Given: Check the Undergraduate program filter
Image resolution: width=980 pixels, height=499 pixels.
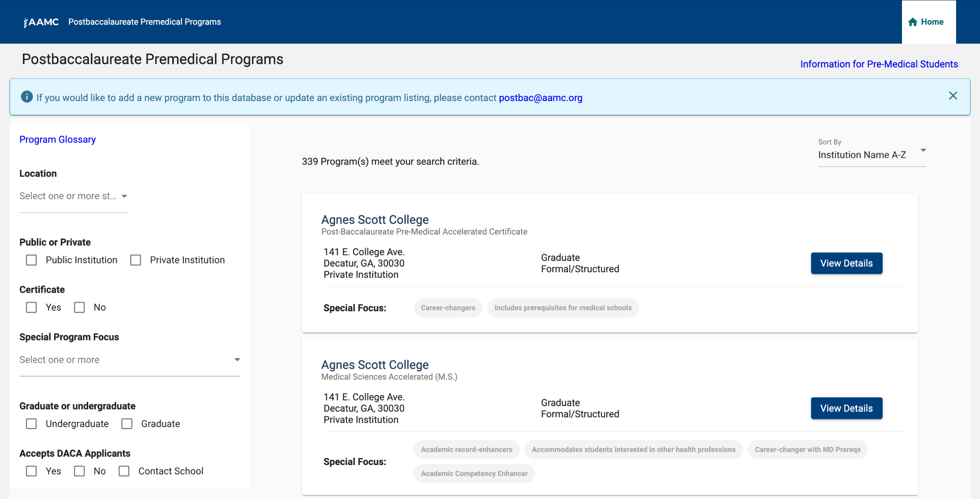Looking at the screenshot, I should [x=31, y=423].
